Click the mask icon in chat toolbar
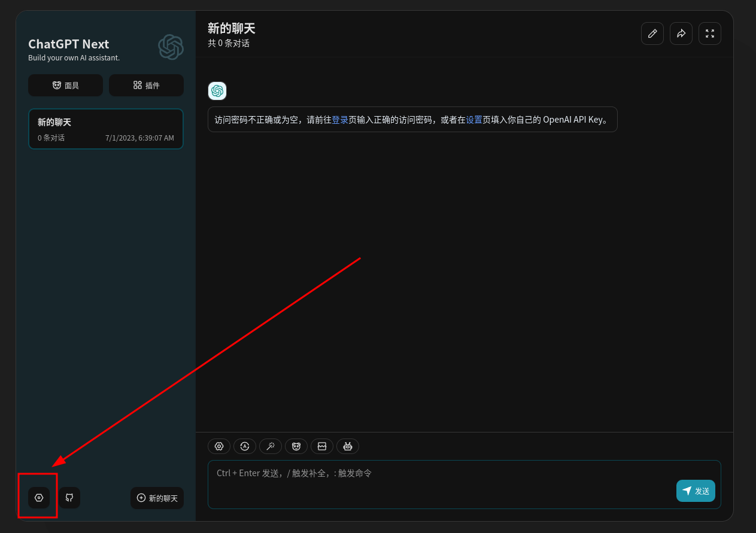The image size is (756, 533). pos(296,446)
